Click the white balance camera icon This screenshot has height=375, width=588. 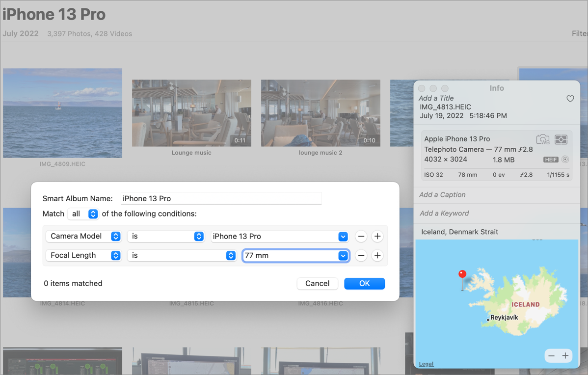(x=543, y=139)
